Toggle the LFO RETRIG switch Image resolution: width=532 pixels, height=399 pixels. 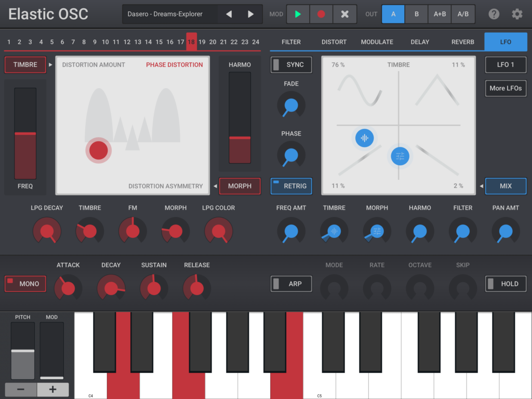point(291,186)
